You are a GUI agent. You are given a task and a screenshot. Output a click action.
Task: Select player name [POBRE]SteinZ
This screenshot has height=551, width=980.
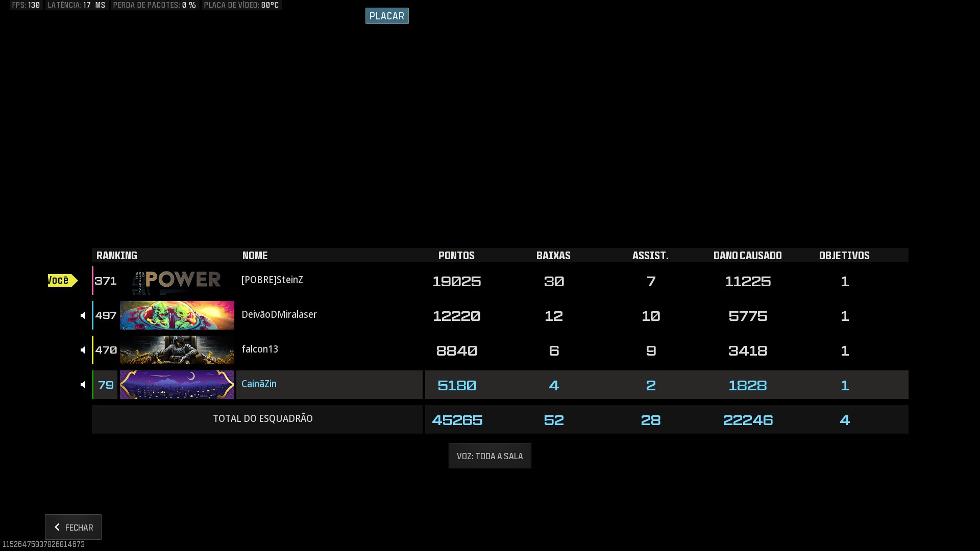pyautogui.click(x=272, y=280)
